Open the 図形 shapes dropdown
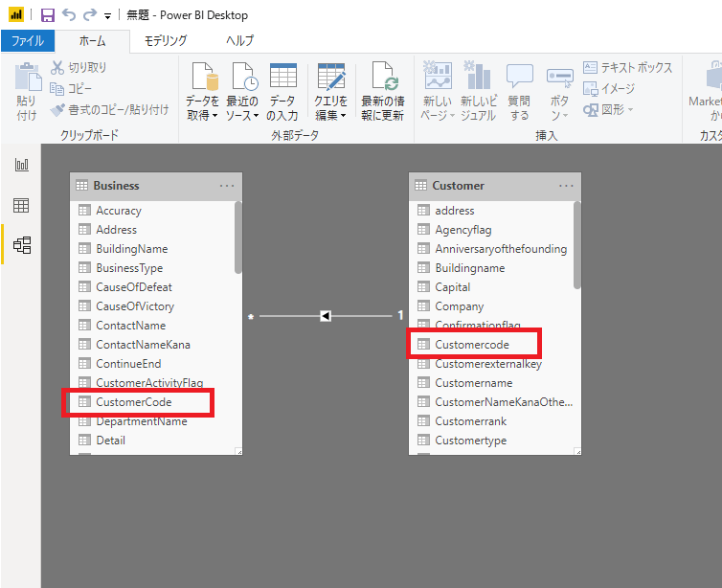The width and height of the screenshot is (722, 588). (608, 109)
